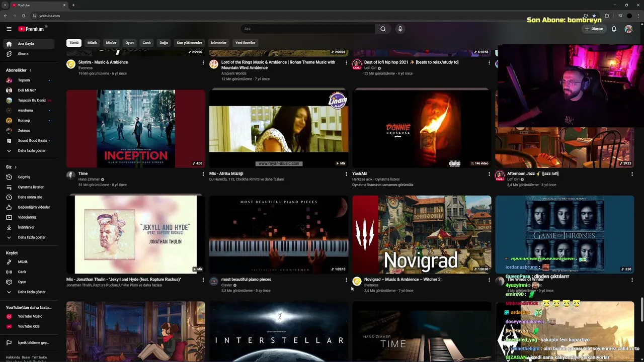Open Oynatma listeleri playlists
The height and width of the screenshot is (362, 644).
(29, 187)
